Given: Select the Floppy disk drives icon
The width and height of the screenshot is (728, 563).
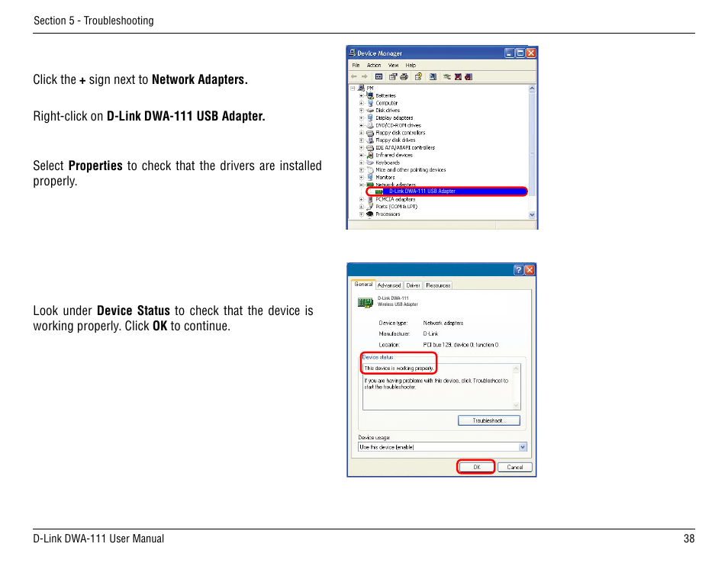Looking at the screenshot, I should tap(370, 140).
